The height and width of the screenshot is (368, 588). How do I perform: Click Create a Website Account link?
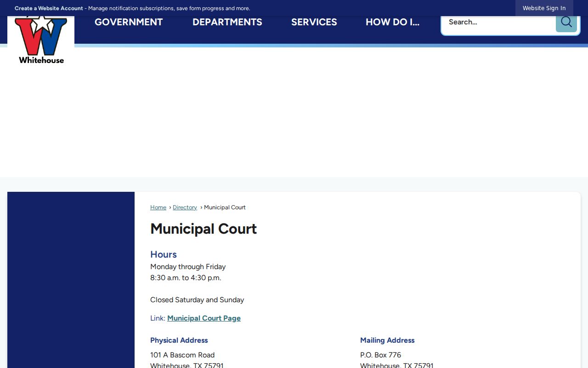click(x=49, y=8)
